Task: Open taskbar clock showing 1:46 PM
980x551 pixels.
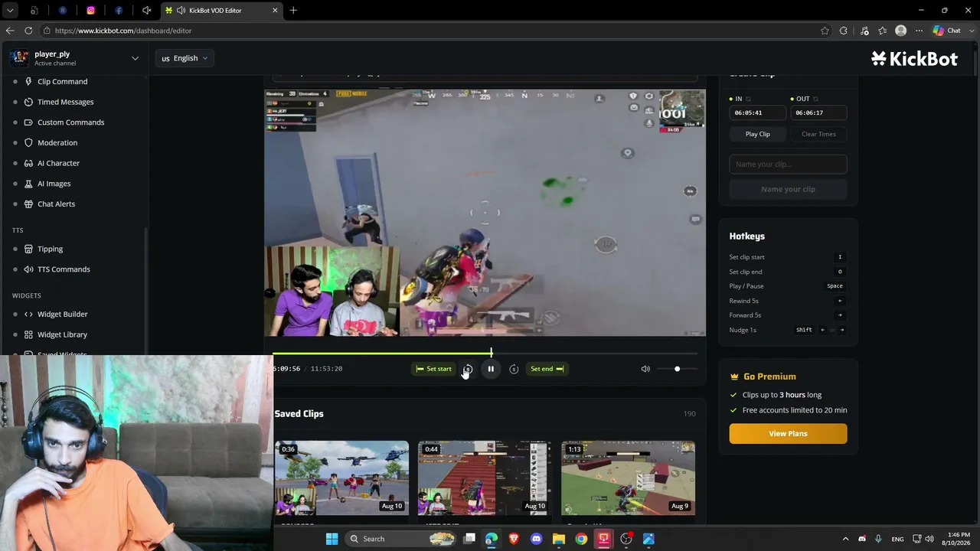Action: point(959,539)
